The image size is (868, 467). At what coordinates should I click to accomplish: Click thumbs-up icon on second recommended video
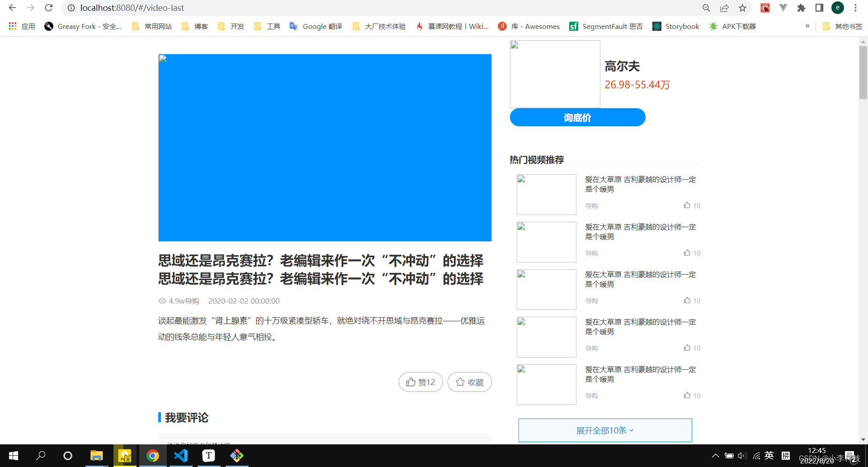pos(687,253)
